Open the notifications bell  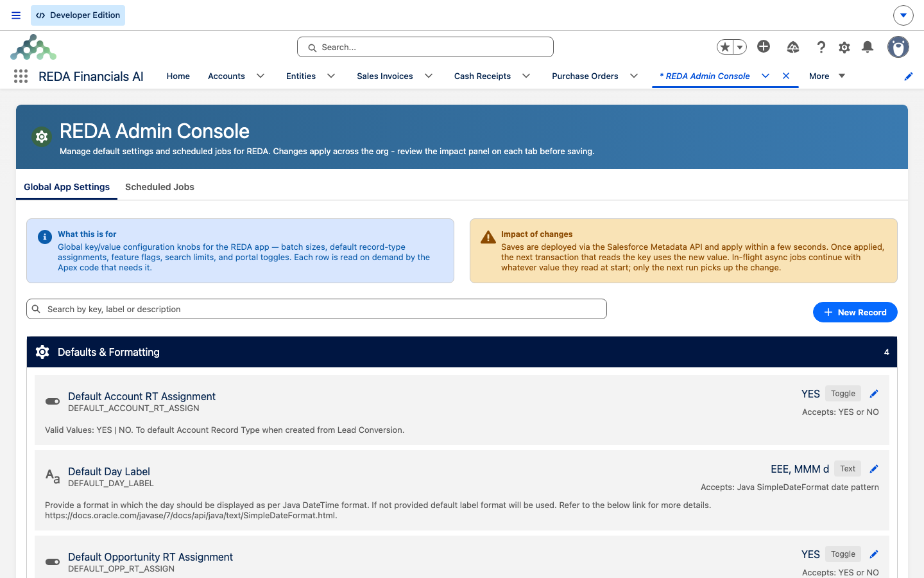[x=868, y=47]
